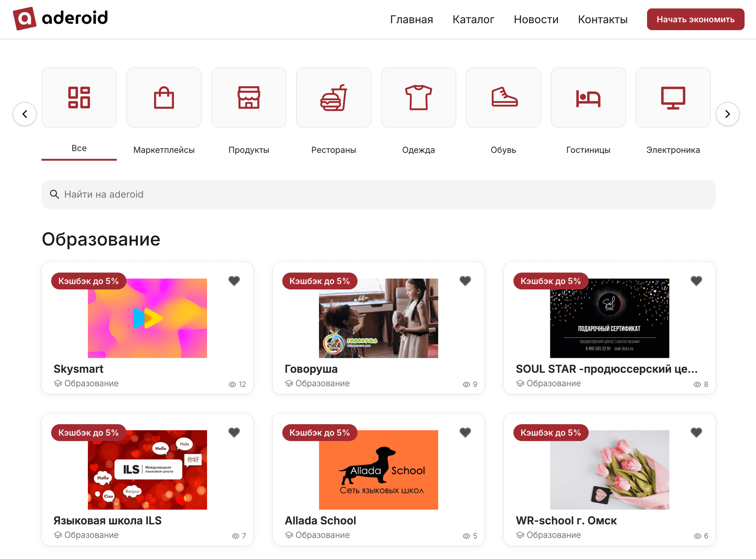Open SOUL STAR -продюссерский title
Screen dimensions: 756x559
pos(606,369)
